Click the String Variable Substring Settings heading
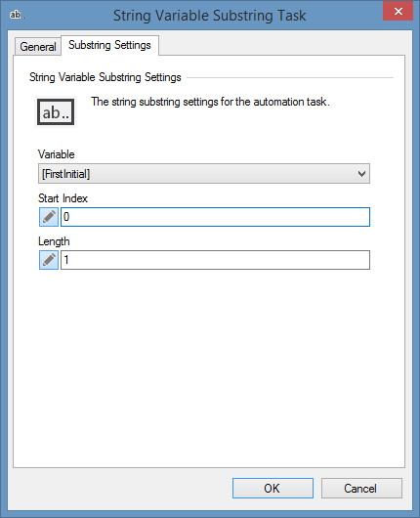Image resolution: width=420 pixels, height=518 pixels. [x=105, y=77]
